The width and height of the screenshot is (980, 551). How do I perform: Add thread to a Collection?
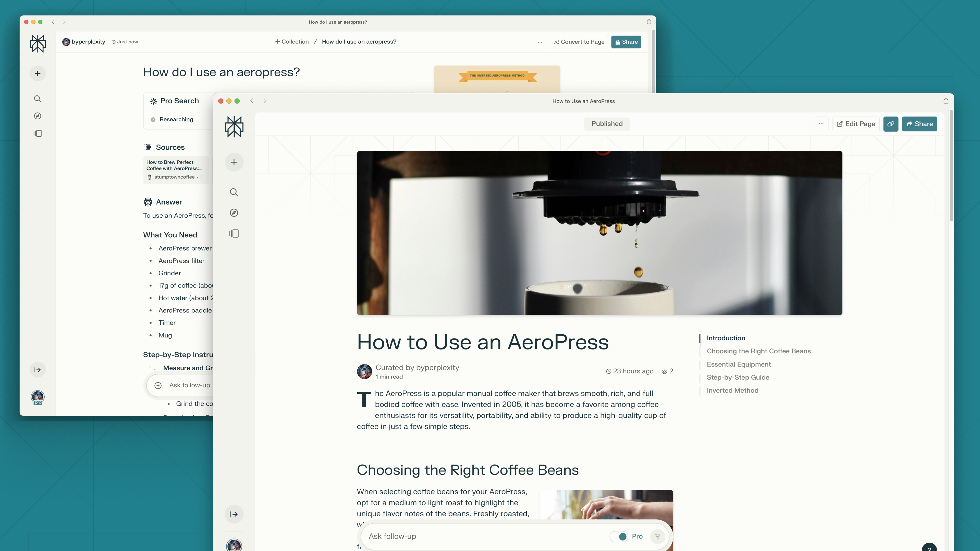(x=292, y=42)
